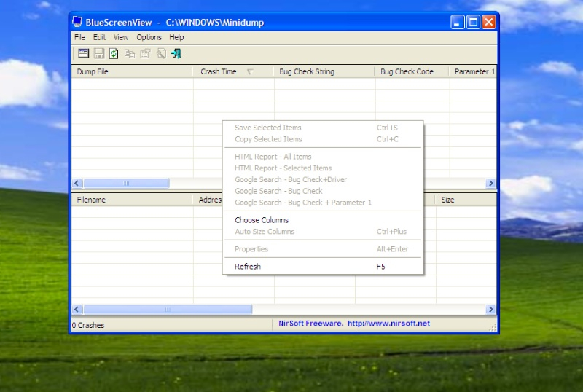Click the Advanced Options toolbar icon
Screen dimensions: 583x392
tap(84, 53)
